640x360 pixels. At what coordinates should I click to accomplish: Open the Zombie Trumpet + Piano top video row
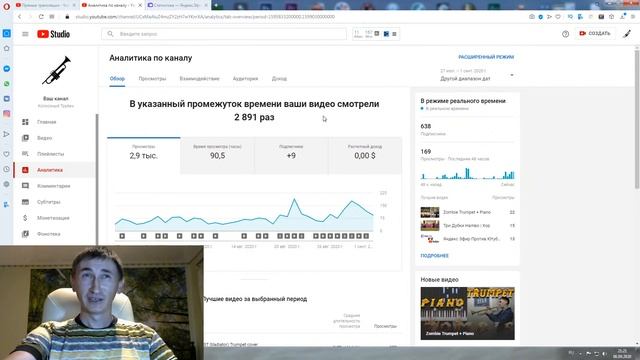point(467,212)
